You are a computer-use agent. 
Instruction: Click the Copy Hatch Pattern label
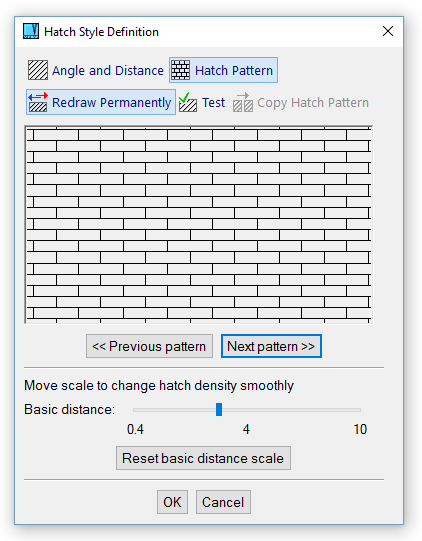pyautogui.click(x=313, y=103)
